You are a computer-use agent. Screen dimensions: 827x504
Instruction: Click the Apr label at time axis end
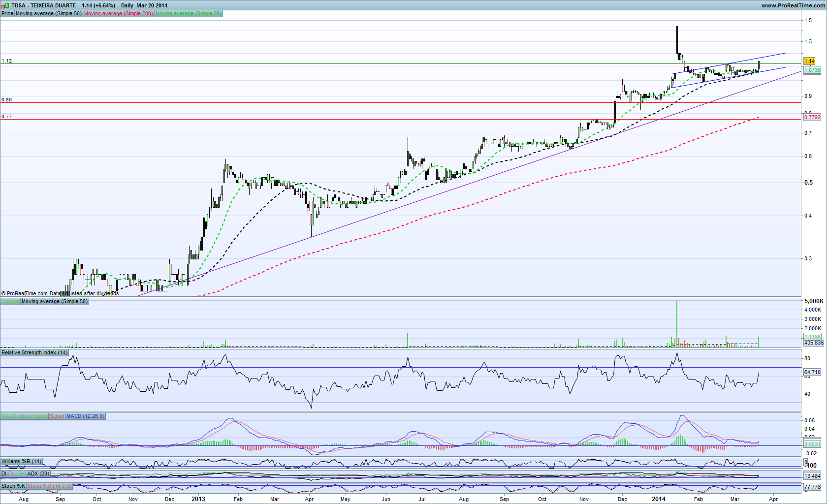[x=773, y=499]
